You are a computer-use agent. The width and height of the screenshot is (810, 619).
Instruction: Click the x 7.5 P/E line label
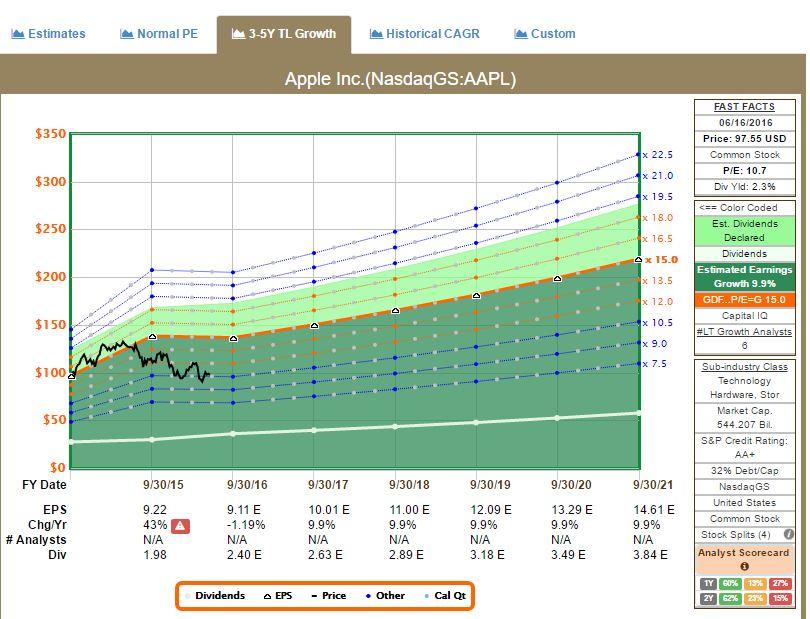[655, 364]
